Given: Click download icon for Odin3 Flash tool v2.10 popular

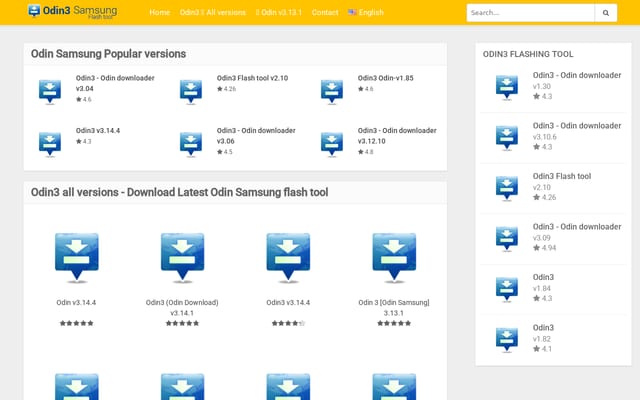Looking at the screenshot, I should pos(191,92).
